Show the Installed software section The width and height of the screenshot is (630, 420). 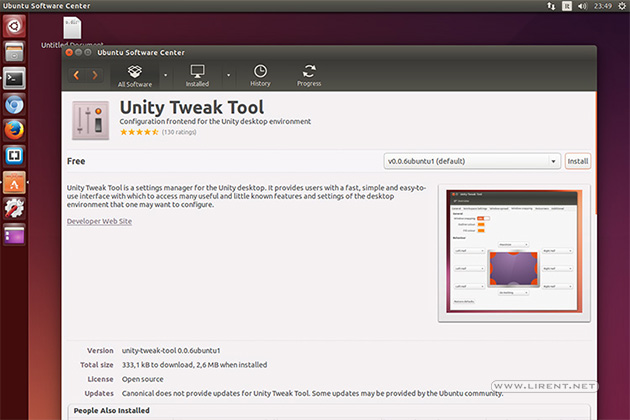click(x=197, y=76)
